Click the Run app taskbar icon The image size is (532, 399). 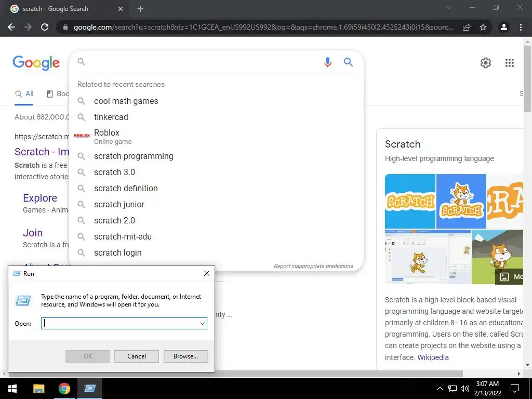tap(89, 389)
